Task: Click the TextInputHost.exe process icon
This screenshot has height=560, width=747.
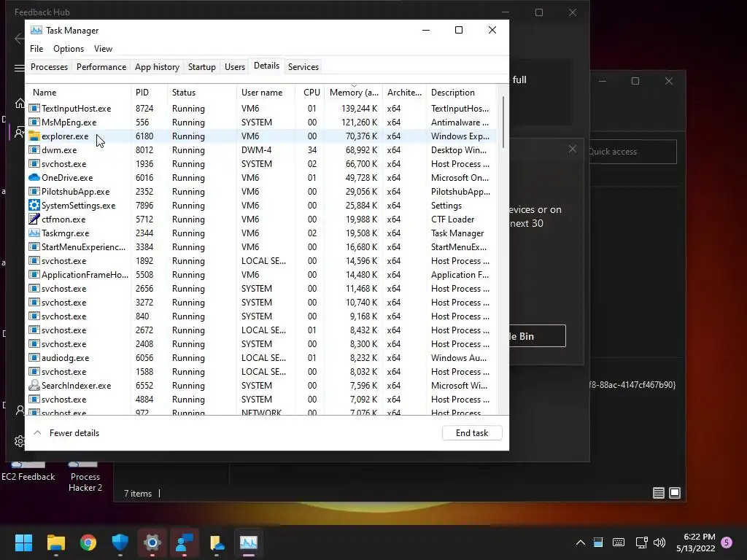Action: (34, 109)
